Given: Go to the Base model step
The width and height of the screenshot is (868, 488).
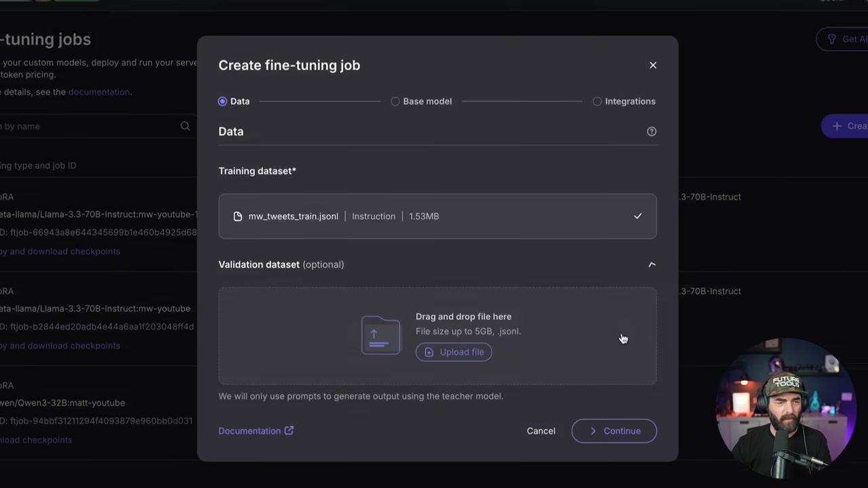Looking at the screenshot, I should 427,101.
